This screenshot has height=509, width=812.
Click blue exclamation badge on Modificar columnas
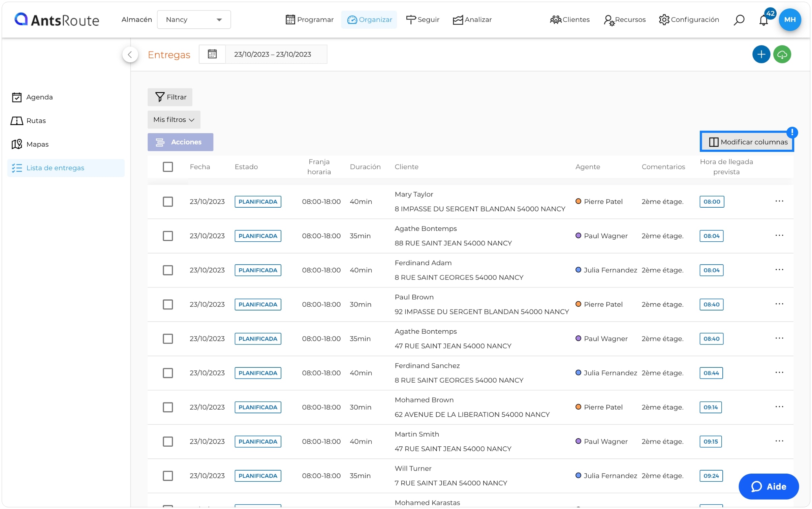point(792,132)
